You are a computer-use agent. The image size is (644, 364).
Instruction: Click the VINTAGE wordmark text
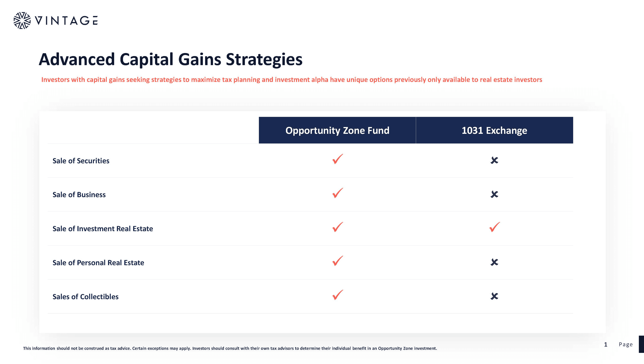[66, 20]
